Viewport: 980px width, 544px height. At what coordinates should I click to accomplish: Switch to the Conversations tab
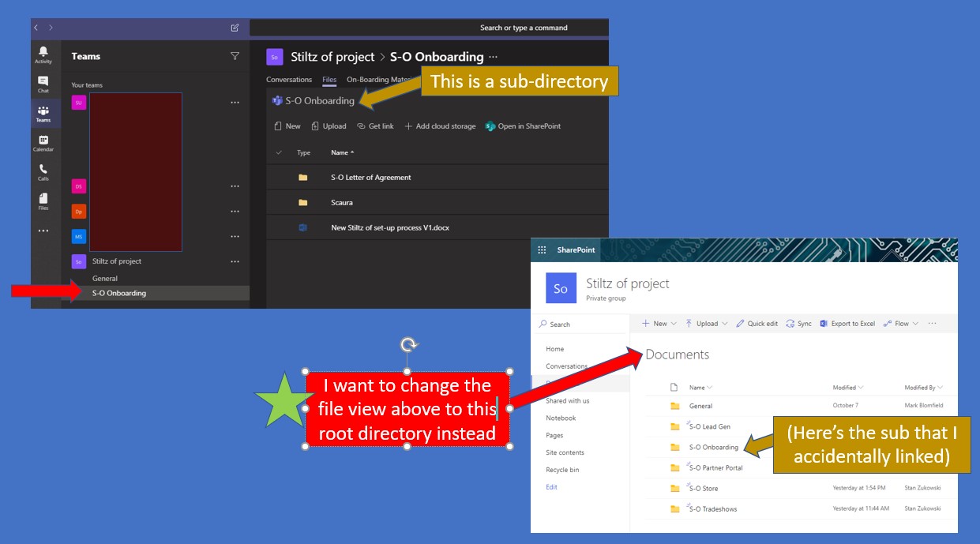[289, 79]
